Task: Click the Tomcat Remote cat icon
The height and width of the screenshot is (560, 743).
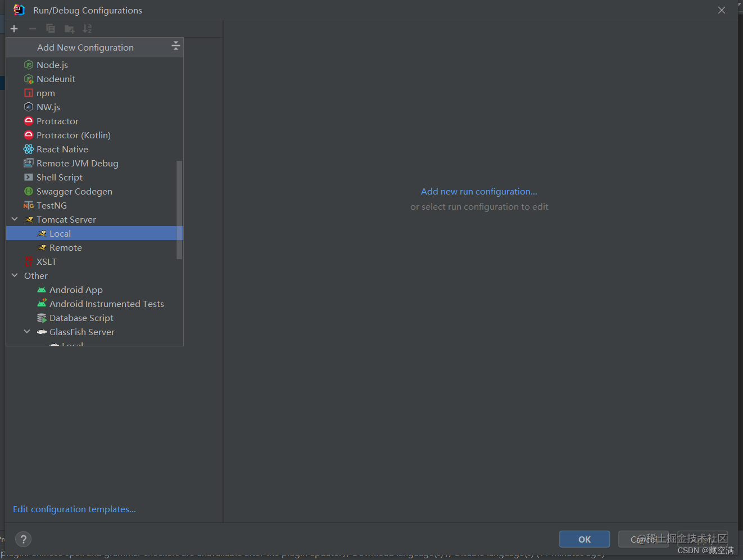Action: click(42, 247)
